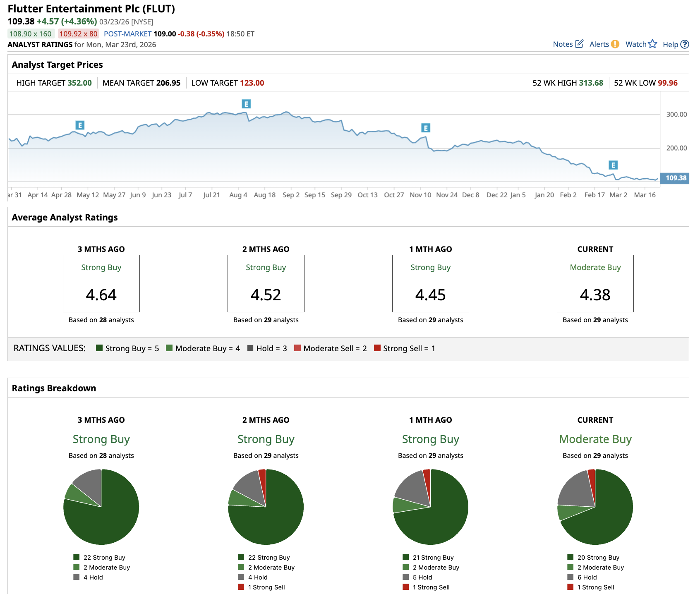The image size is (700, 594).
Task: Open the Alerts link
Action: [599, 44]
